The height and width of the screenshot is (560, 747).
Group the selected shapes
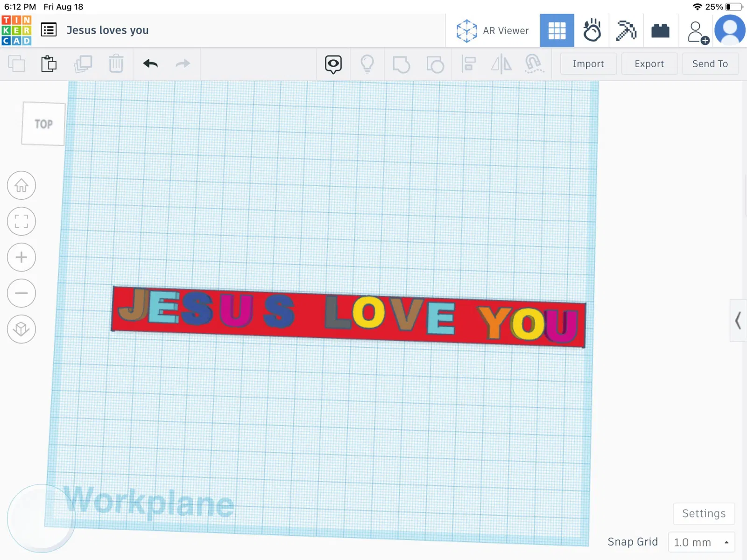401,64
